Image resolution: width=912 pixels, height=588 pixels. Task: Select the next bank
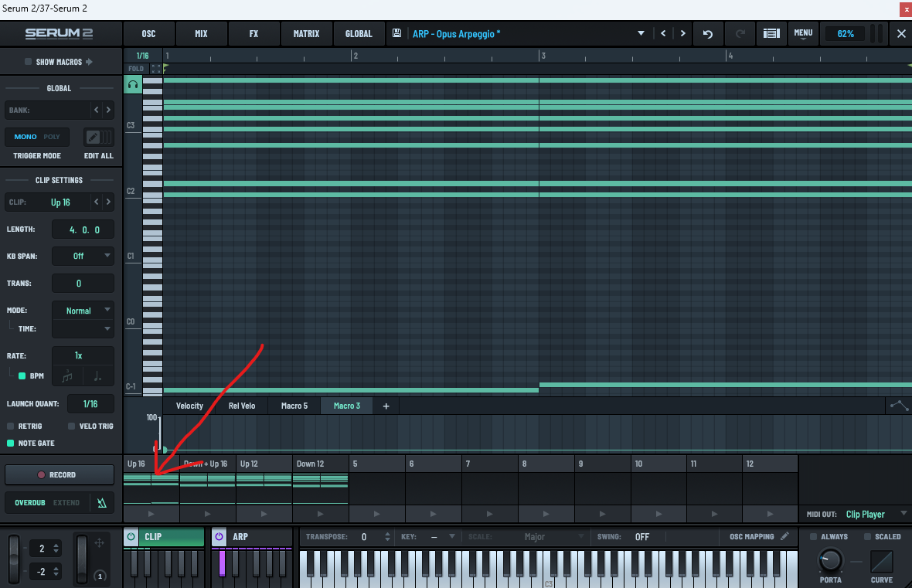click(x=108, y=110)
